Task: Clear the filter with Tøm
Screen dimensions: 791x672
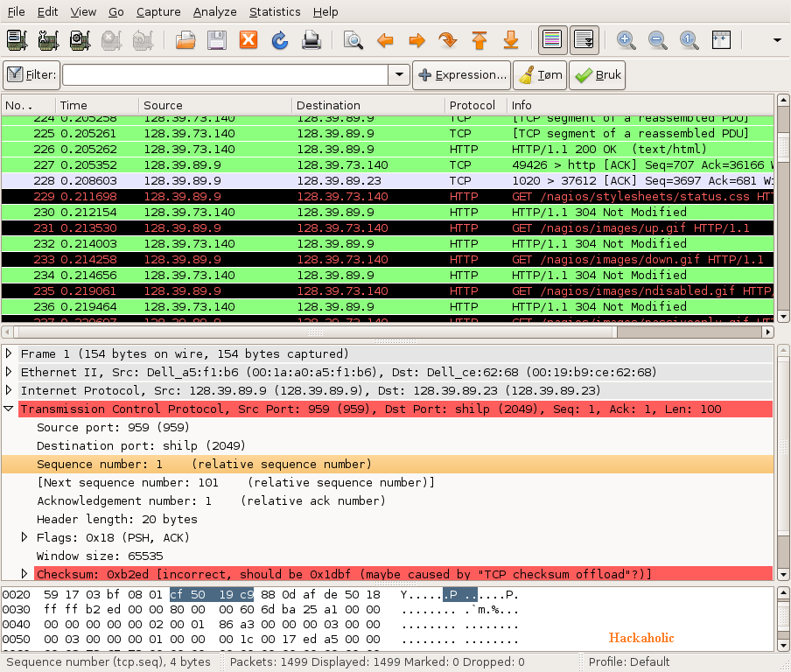Action: click(x=540, y=75)
